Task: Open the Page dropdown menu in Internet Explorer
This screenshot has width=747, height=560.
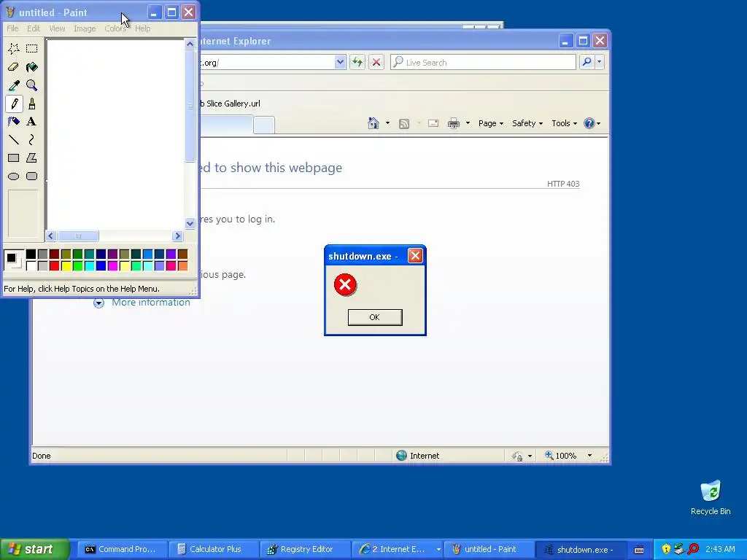Action: point(491,123)
